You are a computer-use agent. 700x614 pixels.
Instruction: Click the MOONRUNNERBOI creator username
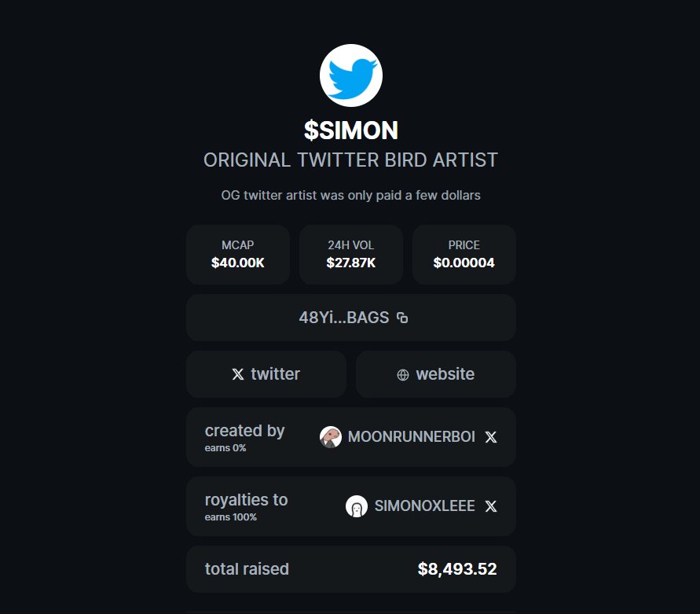click(x=411, y=437)
